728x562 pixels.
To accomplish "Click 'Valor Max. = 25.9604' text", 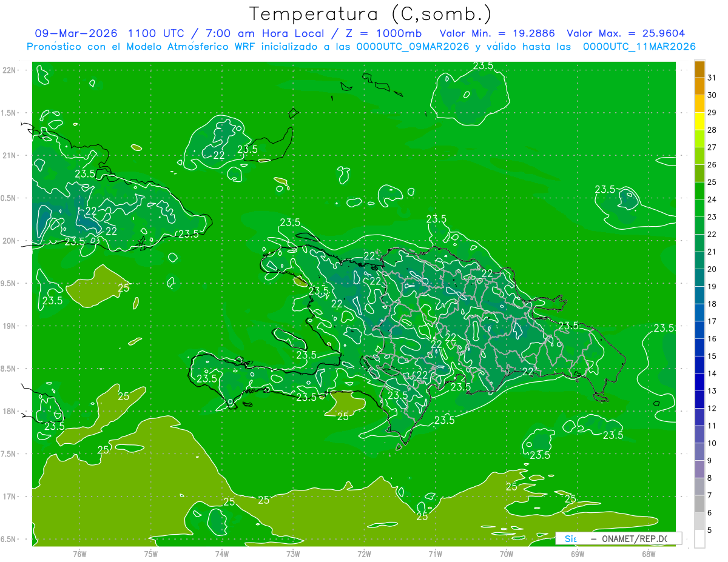I will click(x=625, y=33).
